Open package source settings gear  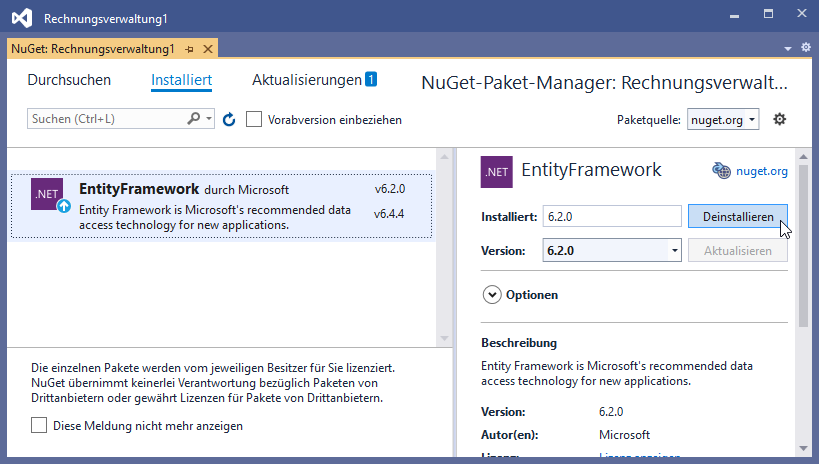point(779,119)
